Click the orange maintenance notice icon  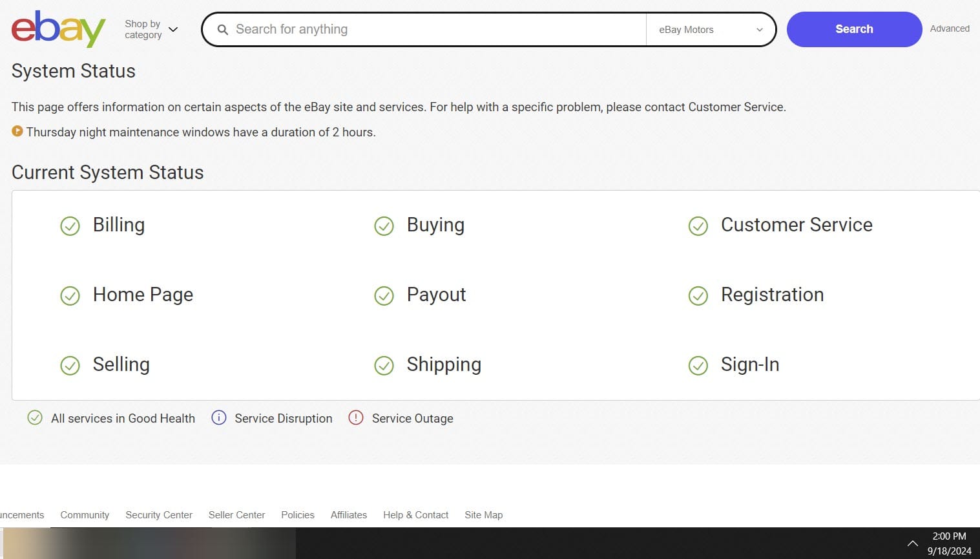17,131
